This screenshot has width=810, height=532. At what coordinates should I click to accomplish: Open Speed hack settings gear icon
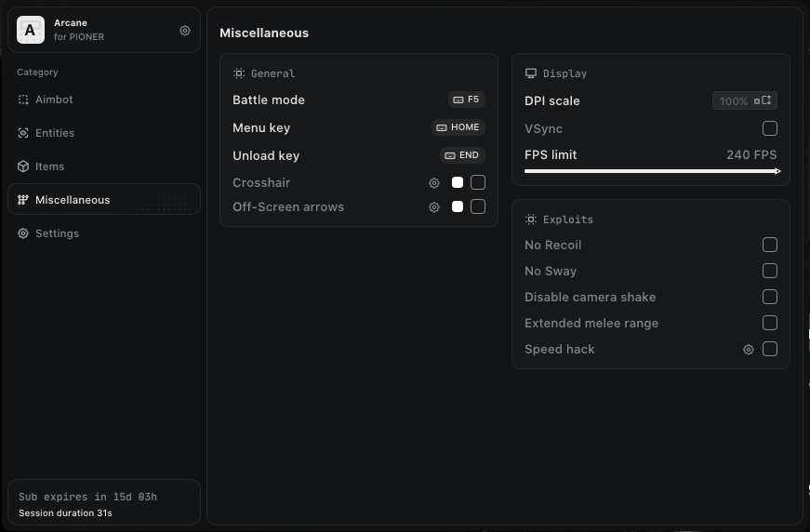click(x=749, y=350)
